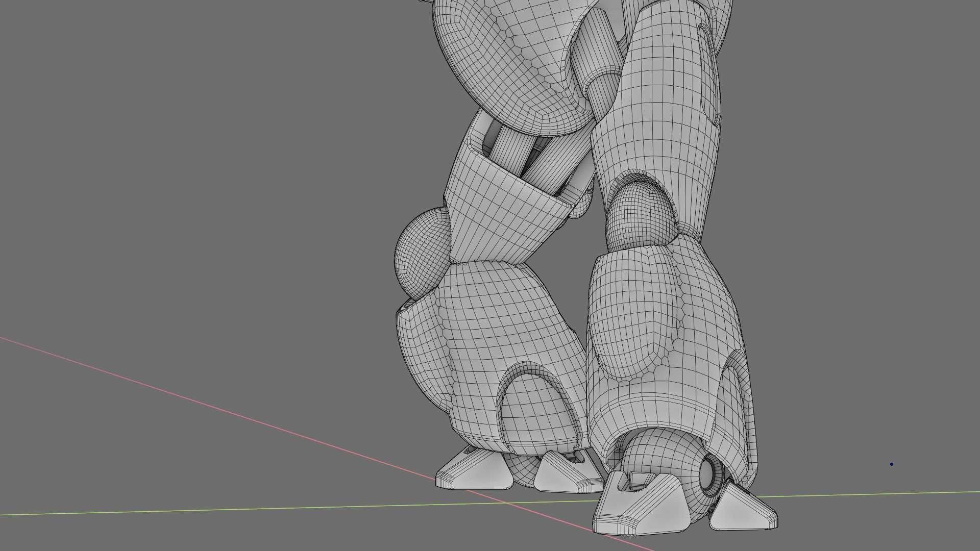Select the small blue point object in viewport
This screenshot has height=551, width=980.
click(892, 464)
